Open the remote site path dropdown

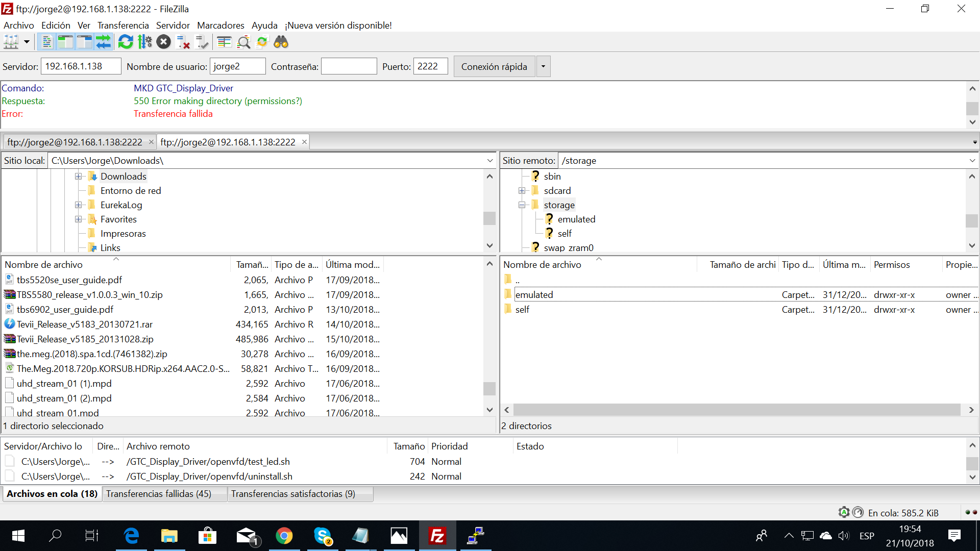(x=972, y=161)
